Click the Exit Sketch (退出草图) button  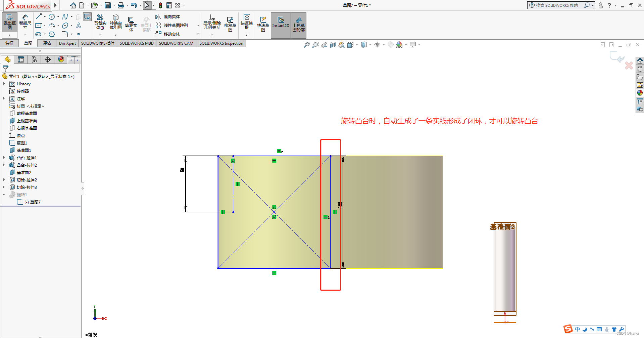10,22
